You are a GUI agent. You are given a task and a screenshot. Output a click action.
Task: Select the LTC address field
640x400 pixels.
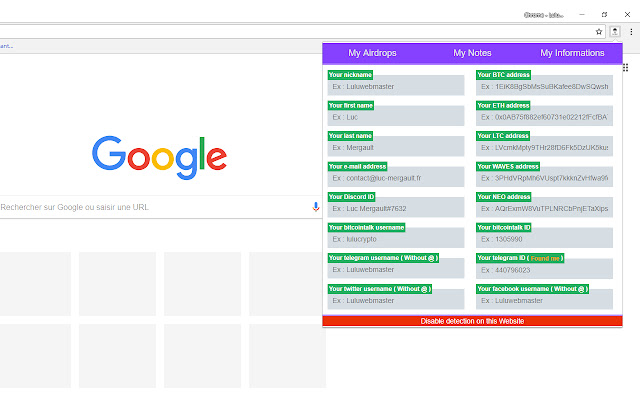(x=544, y=147)
